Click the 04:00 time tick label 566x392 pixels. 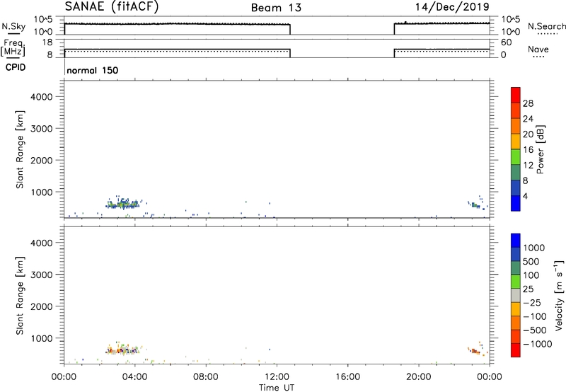(x=135, y=377)
